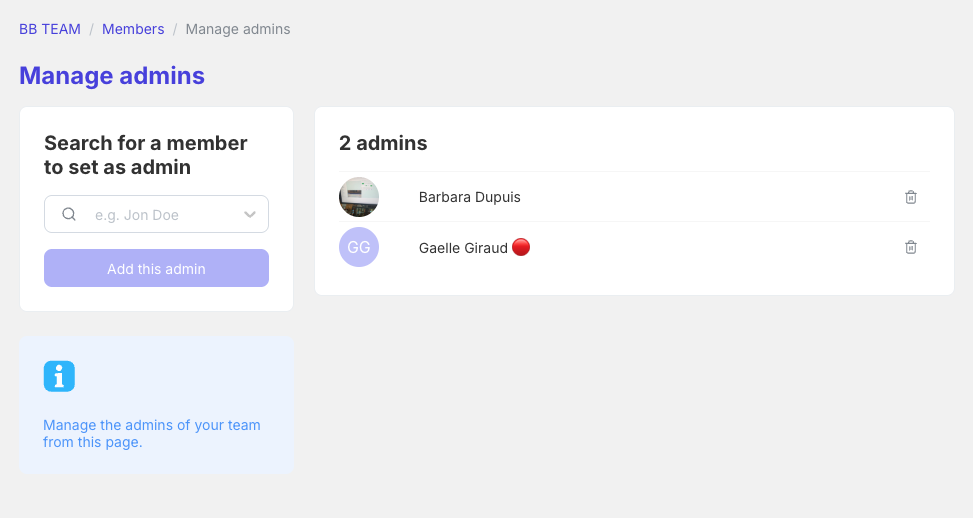This screenshot has height=518, width=973.
Task: Go to BB TEAM breadcrumb link
Action: tap(50, 29)
